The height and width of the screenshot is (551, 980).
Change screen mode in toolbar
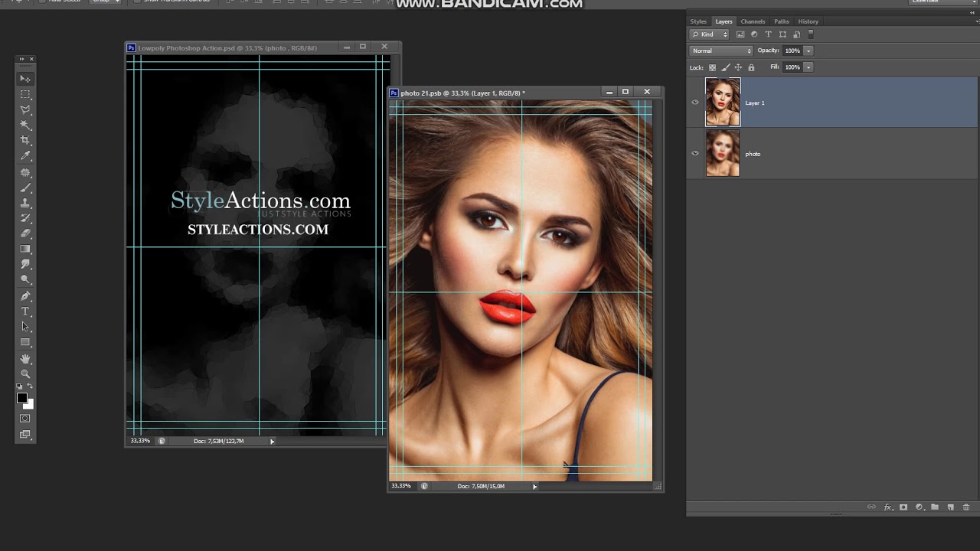pyautogui.click(x=25, y=435)
